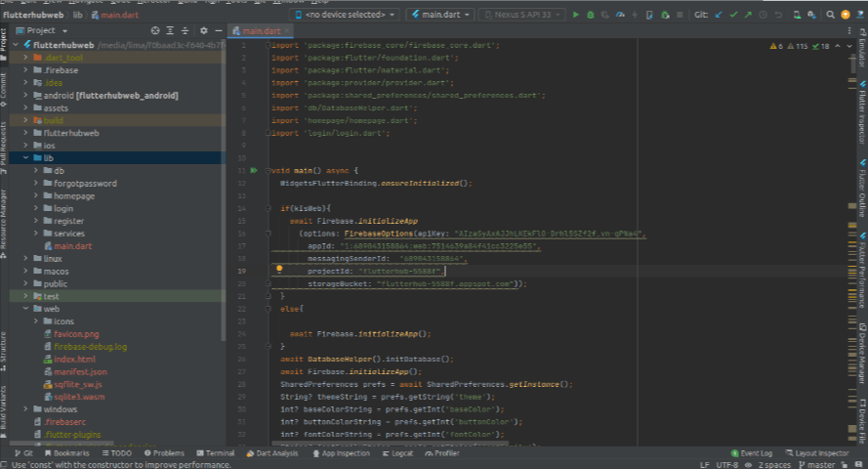The height and width of the screenshot is (469, 868).
Task: Click the yellow bulb on line 19
Action: click(278, 269)
